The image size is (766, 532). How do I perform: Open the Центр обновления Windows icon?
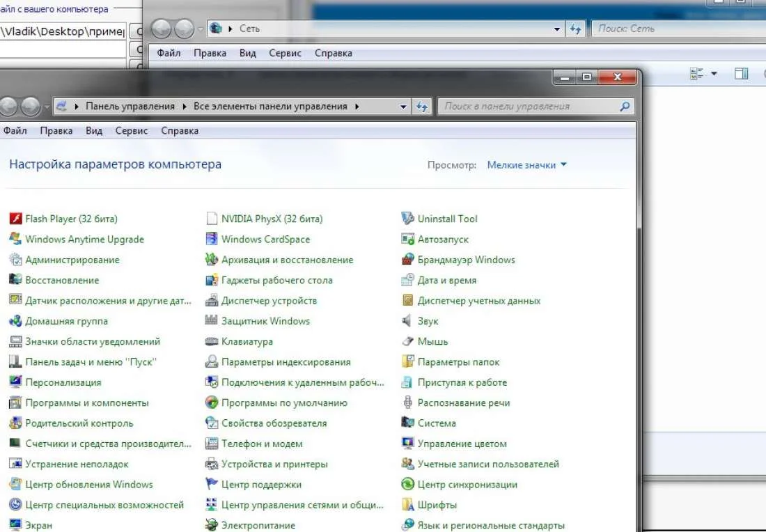tap(15, 484)
